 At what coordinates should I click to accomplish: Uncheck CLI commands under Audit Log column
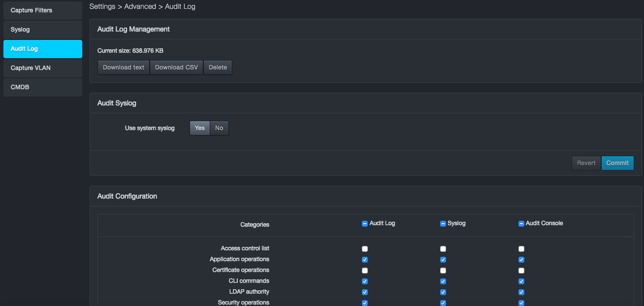click(x=365, y=281)
